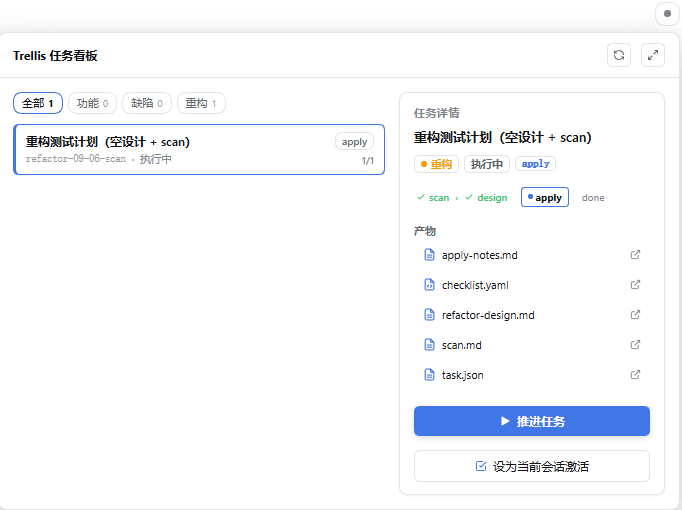The width and height of the screenshot is (682, 510).
Task: Open refactor-design.md external link icon
Action: coord(635,315)
